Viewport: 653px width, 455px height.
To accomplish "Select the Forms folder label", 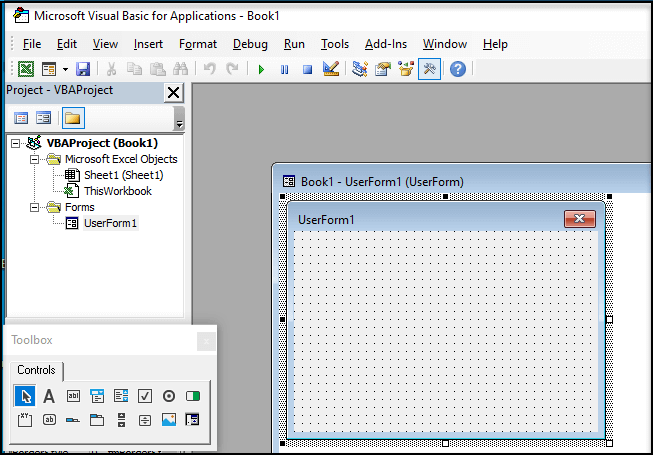I will (x=80, y=207).
